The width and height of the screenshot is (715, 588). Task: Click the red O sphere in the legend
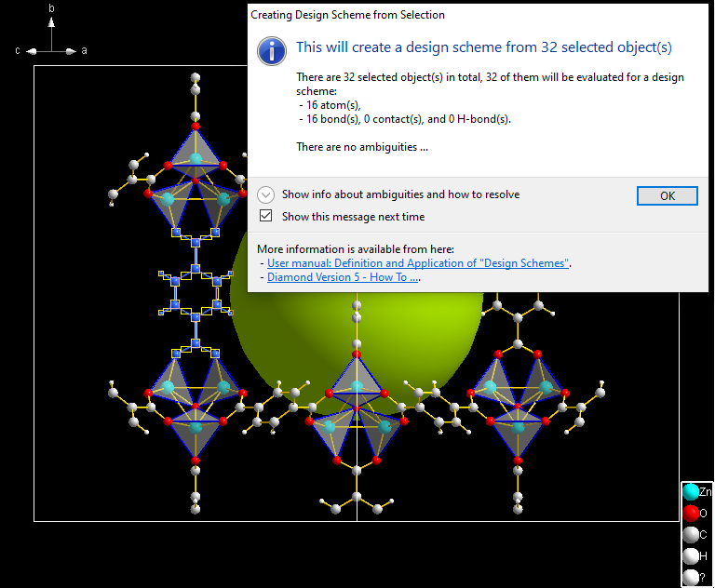(x=690, y=513)
